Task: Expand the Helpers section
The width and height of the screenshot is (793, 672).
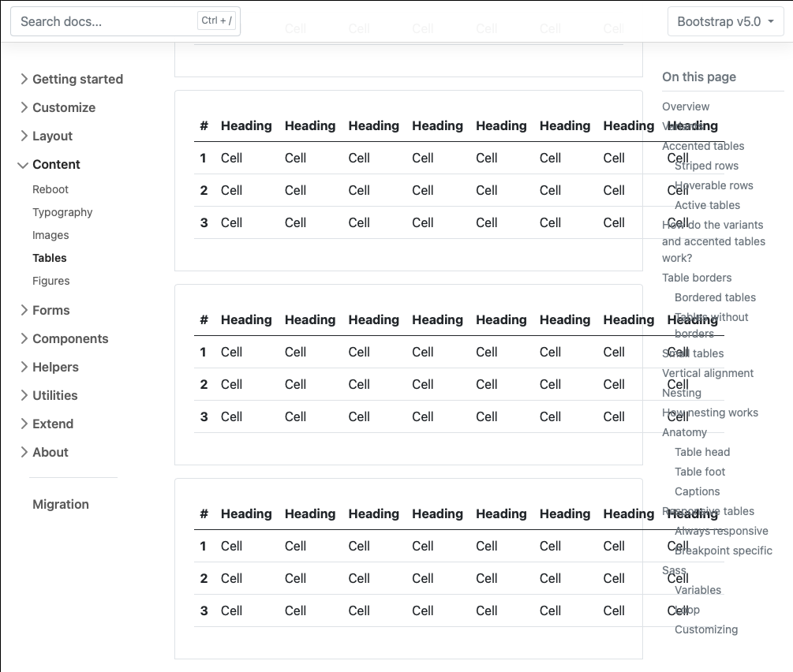Action: (x=50, y=367)
